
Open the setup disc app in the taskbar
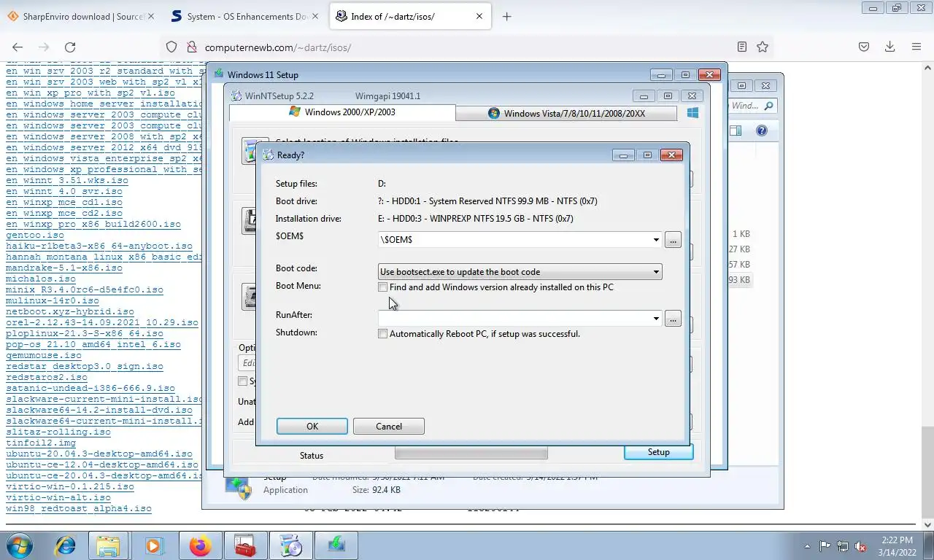[290, 545]
